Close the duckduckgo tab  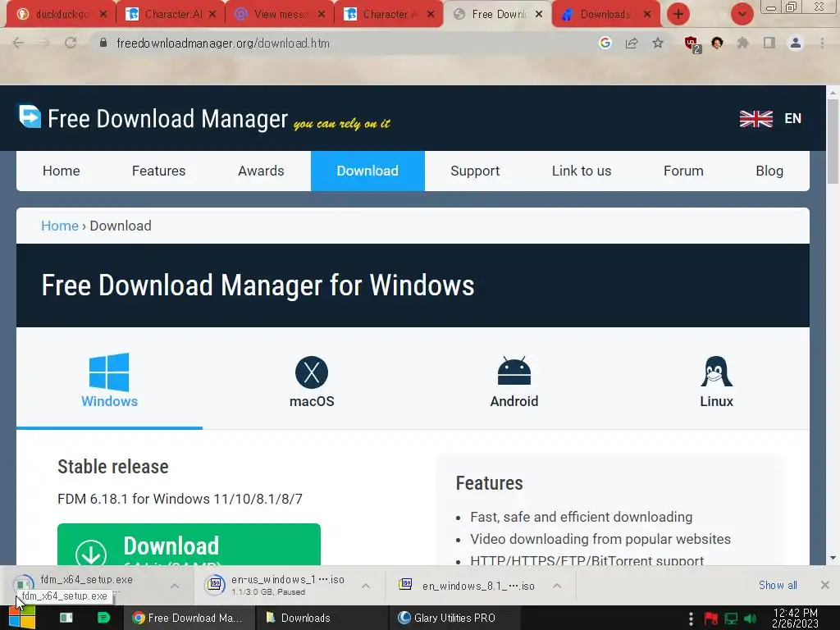(x=103, y=14)
